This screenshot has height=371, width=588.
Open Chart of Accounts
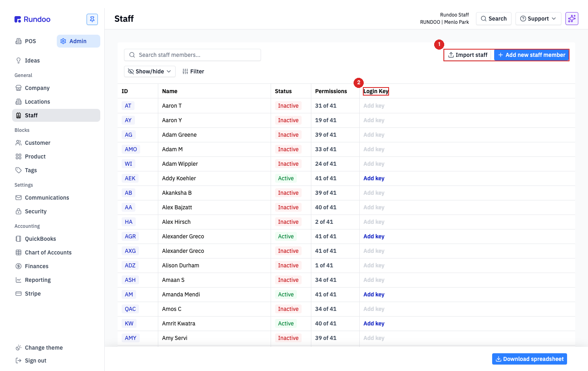click(48, 252)
